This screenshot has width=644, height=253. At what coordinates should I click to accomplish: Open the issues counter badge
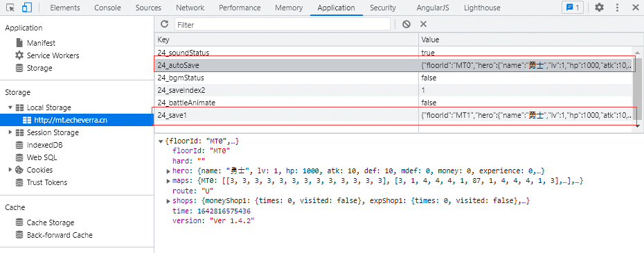[573, 8]
